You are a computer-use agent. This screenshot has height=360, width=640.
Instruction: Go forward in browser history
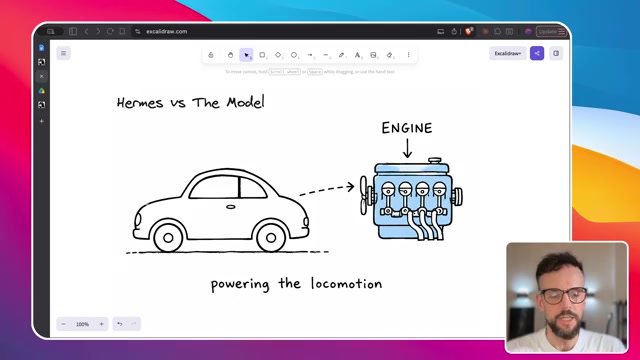click(98, 31)
